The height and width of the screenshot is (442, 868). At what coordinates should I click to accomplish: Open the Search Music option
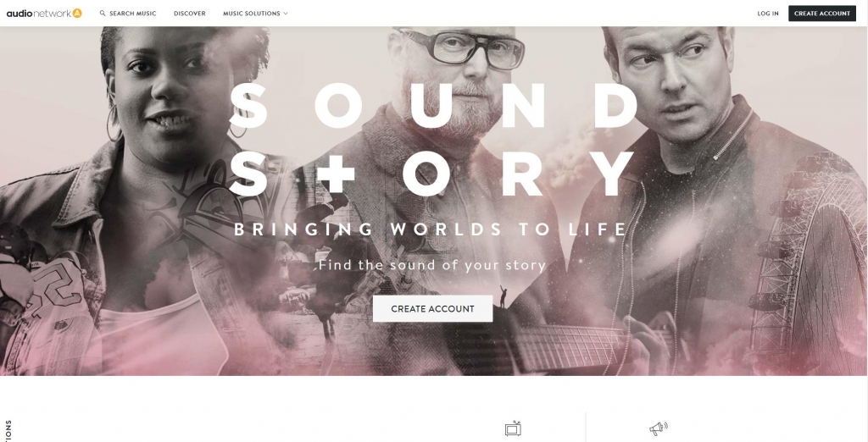128,14
